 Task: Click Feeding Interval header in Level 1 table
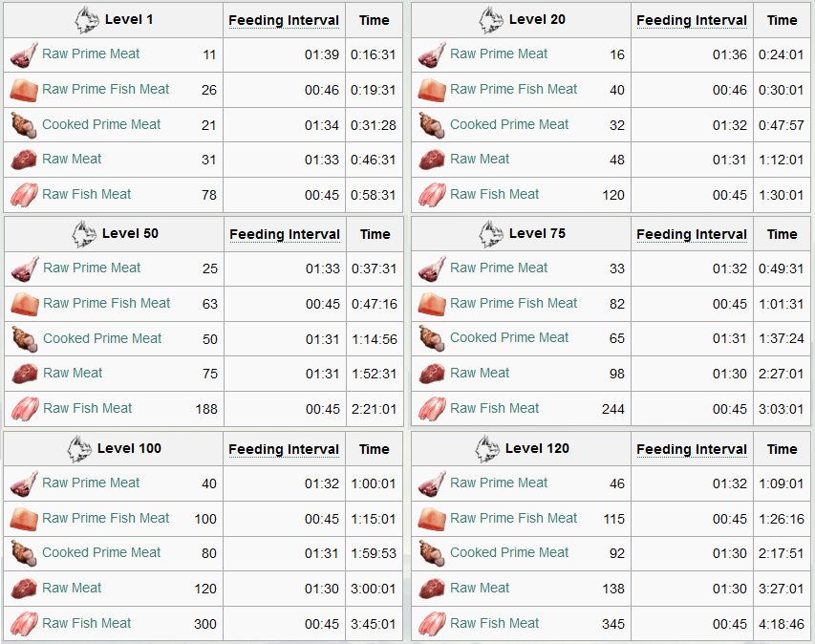[x=284, y=20]
